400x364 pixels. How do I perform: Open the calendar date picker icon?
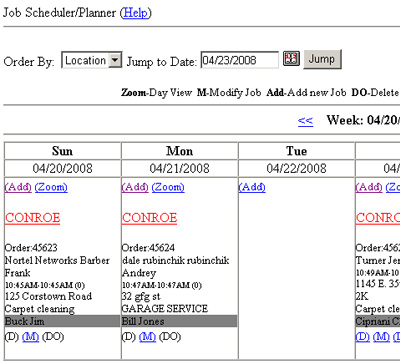coord(291,59)
